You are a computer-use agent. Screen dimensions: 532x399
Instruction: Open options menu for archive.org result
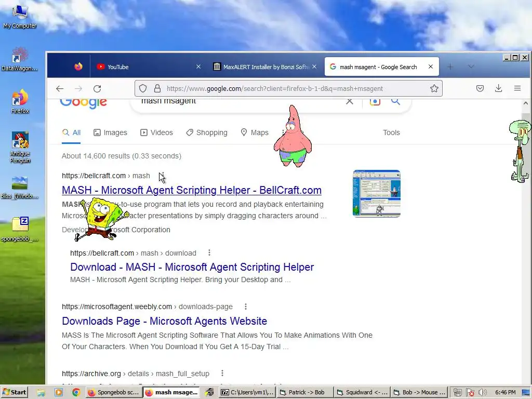pos(222,373)
